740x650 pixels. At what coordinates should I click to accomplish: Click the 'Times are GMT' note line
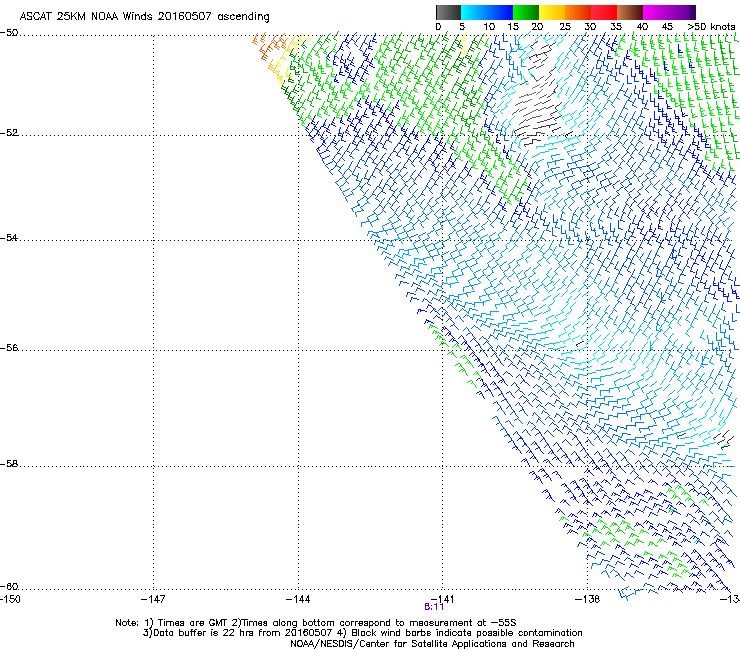coord(316,623)
